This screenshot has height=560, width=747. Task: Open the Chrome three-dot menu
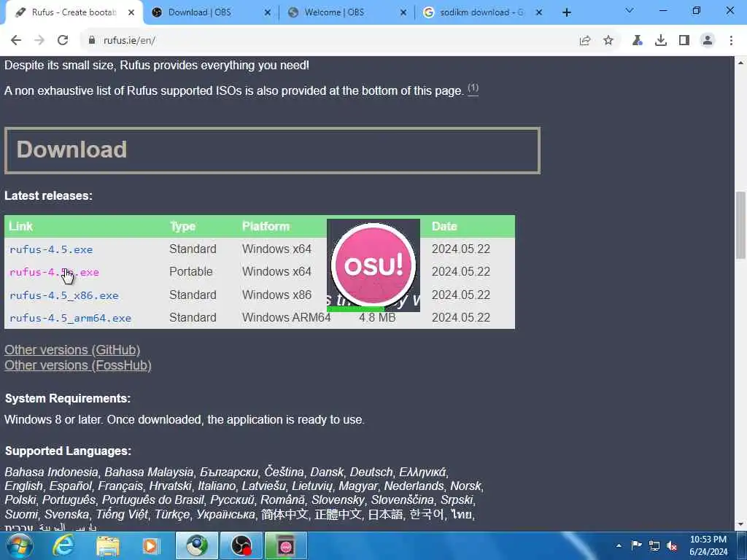point(731,41)
